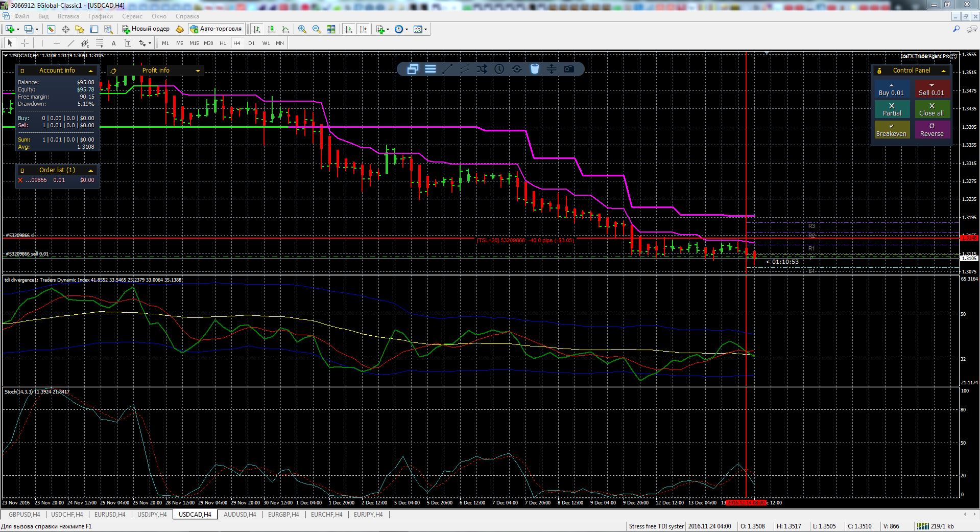Select the crosshair tool
The image size is (980, 532).
[25, 43]
